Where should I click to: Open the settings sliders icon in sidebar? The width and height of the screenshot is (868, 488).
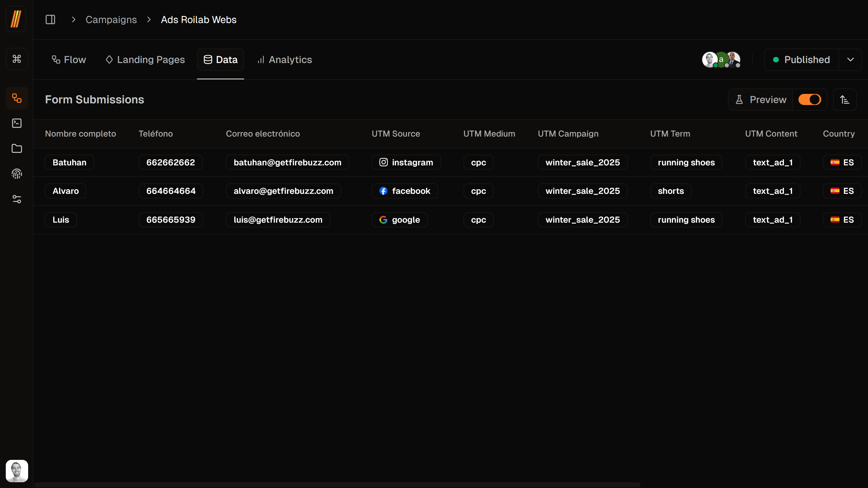click(x=17, y=199)
